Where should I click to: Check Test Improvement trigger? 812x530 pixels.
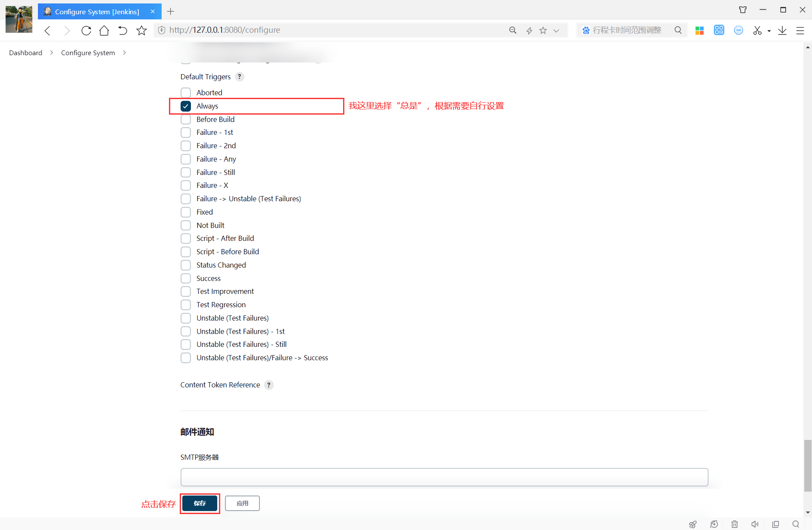186,291
